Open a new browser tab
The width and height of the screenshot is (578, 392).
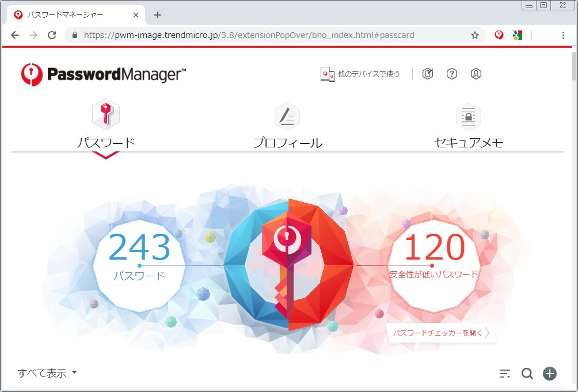click(x=158, y=15)
